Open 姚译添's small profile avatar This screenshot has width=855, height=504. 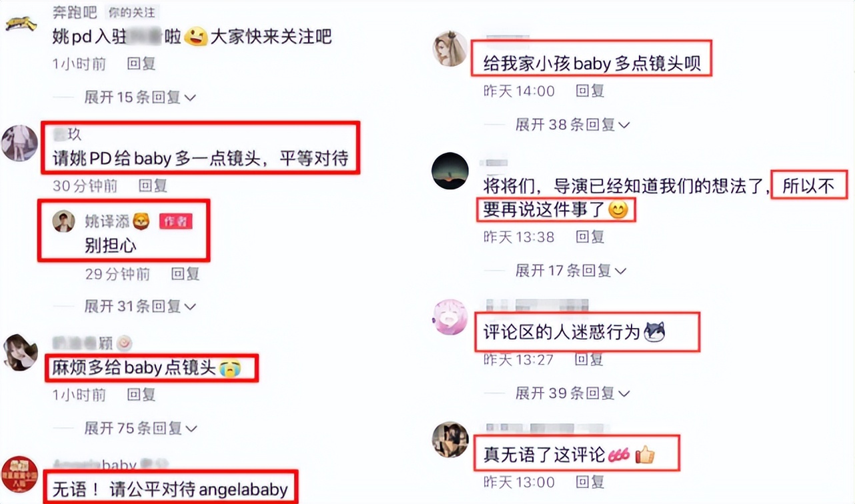[64, 221]
